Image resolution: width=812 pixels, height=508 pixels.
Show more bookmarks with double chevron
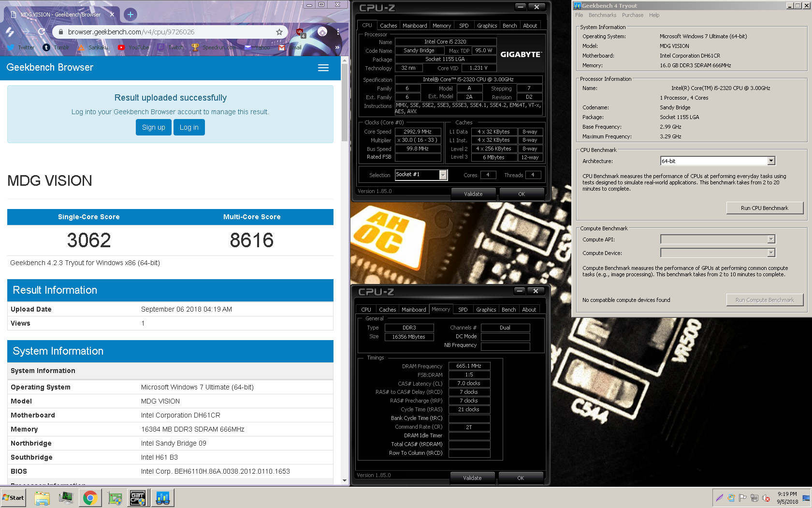pyautogui.click(x=337, y=47)
